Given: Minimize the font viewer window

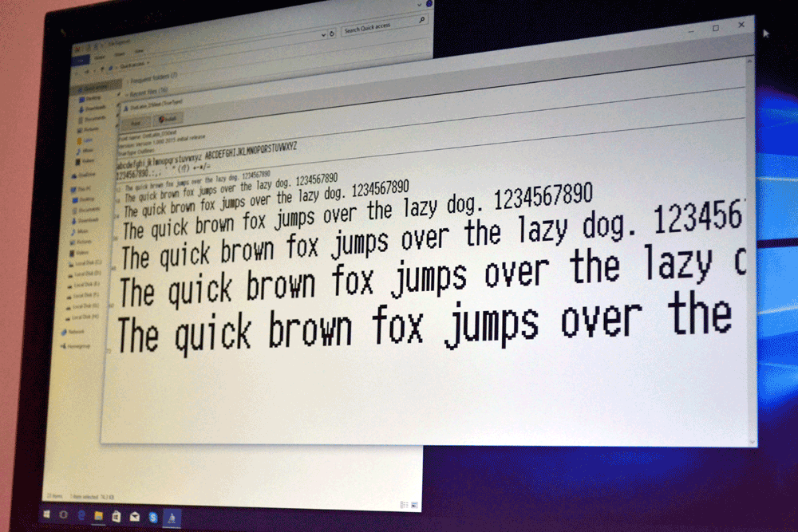Looking at the screenshot, I should 690,32.
